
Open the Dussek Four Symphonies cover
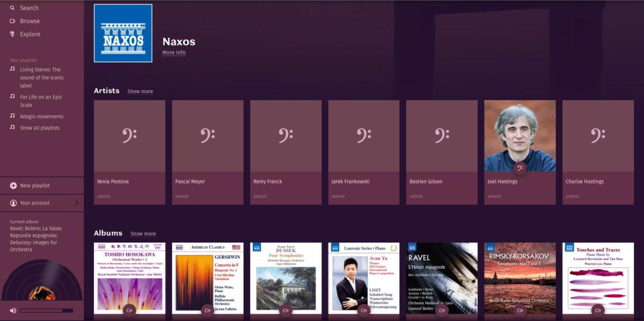(x=286, y=278)
